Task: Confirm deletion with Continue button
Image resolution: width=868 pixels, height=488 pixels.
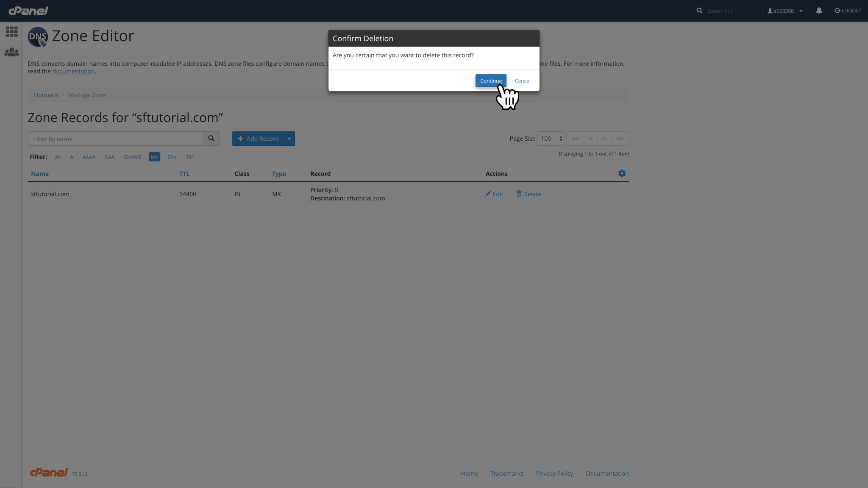Action: coord(491,80)
